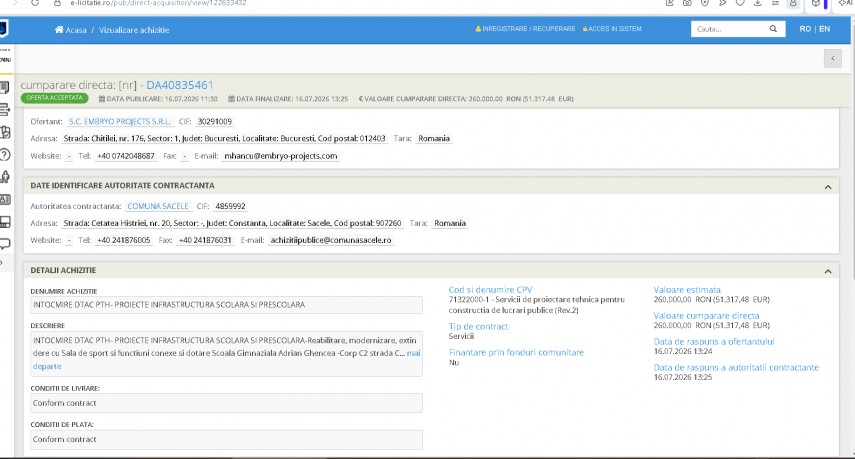Switch language to RO
Screen dimensions: 855x459
[805, 29]
